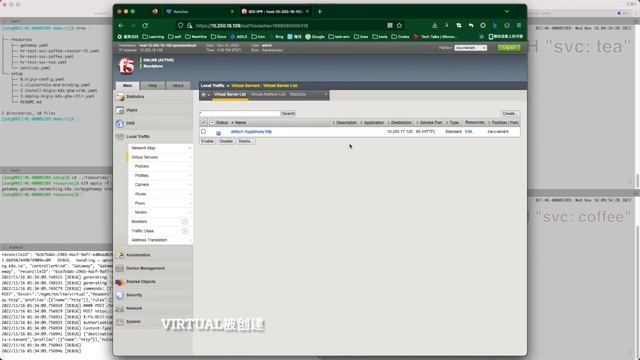The image size is (640, 360).
Task: Open the Acceleration gauge icon
Action: tap(120, 255)
